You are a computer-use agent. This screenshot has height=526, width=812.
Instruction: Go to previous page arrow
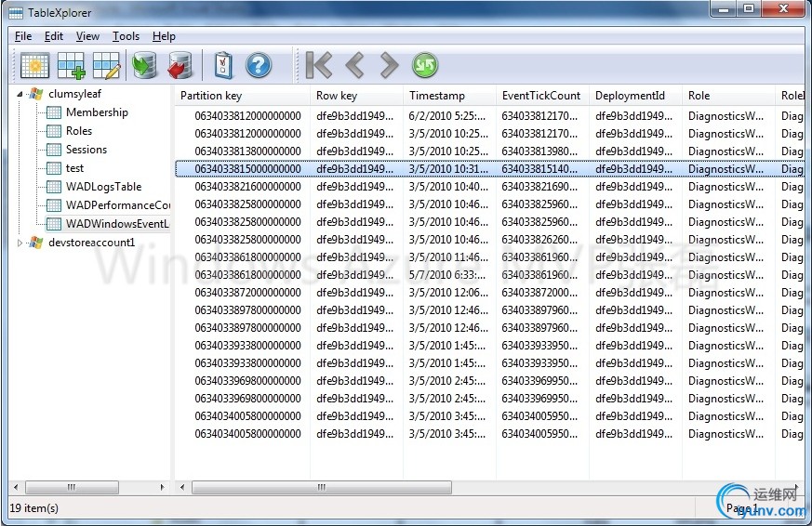tap(354, 65)
